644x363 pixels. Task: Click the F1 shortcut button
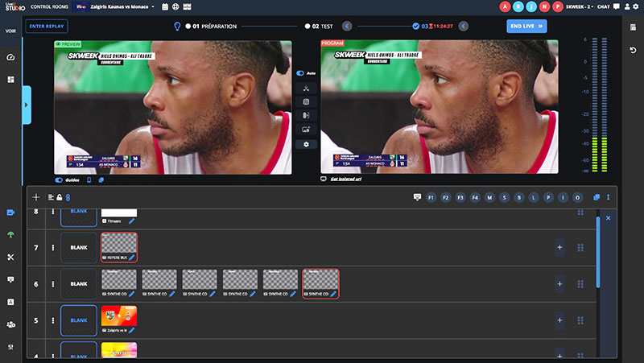click(x=431, y=197)
